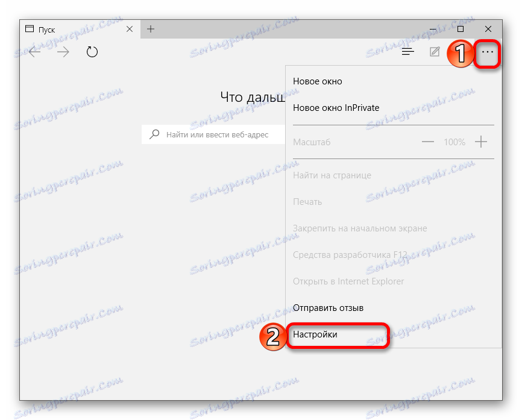Click the forward navigation arrow
Viewport: 522px width, 420px height.
[63, 52]
